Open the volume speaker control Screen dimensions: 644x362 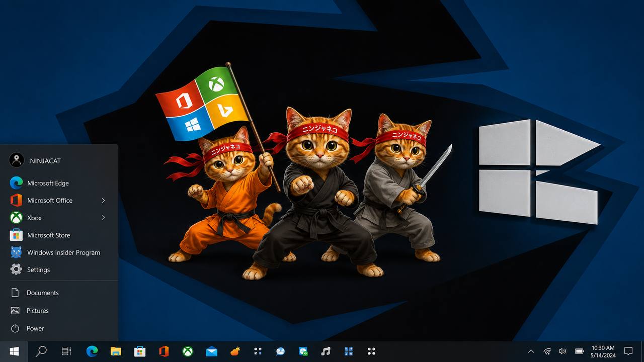562,351
